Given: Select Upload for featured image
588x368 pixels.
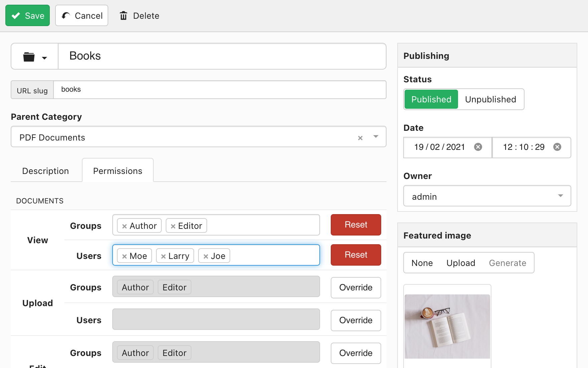Looking at the screenshot, I should (460, 263).
